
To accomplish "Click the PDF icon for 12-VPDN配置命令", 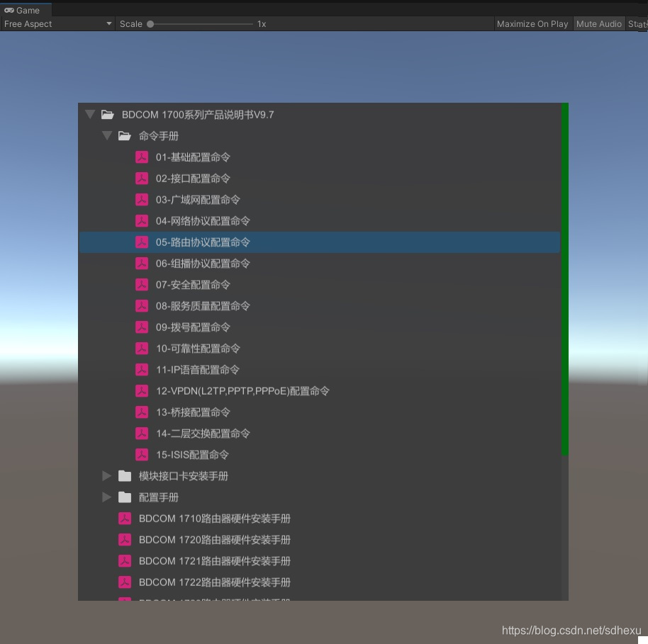I will (142, 391).
